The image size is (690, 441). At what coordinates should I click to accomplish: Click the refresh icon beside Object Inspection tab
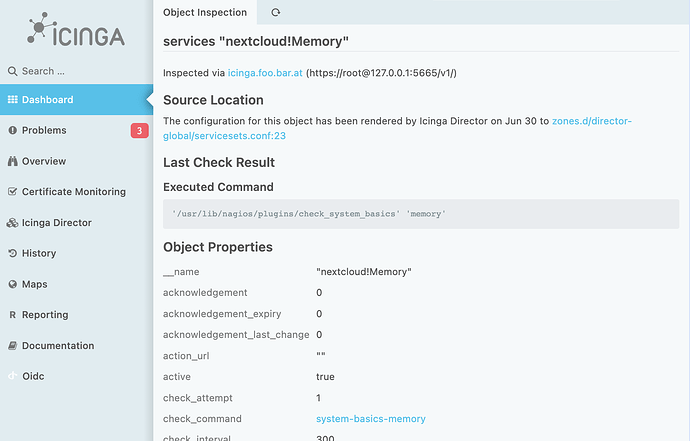(276, 12)
